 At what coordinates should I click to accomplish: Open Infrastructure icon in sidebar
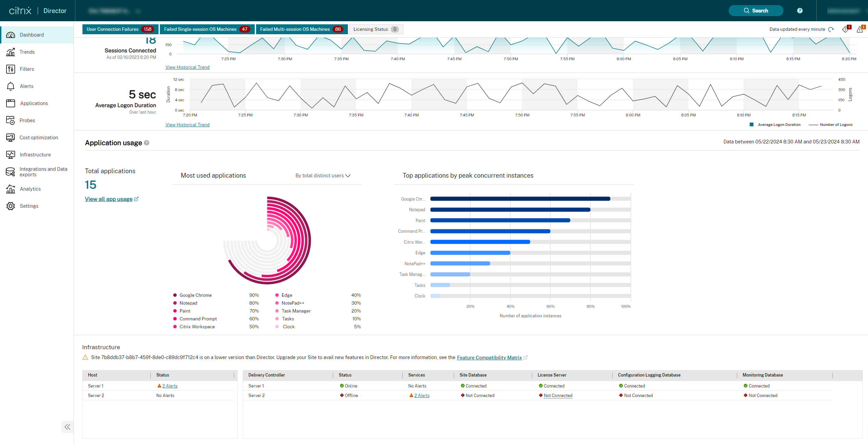pos(11,155)
